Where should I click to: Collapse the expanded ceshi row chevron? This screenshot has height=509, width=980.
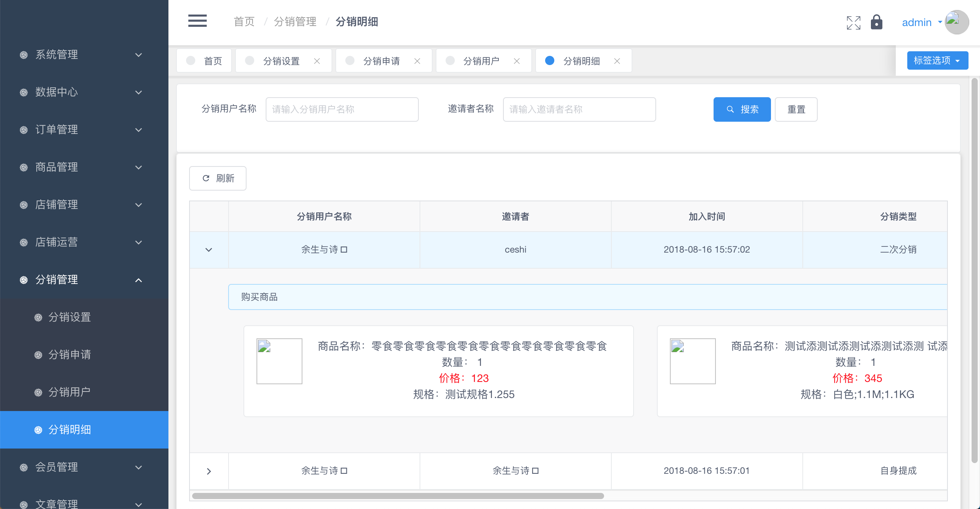click(209, 250)
